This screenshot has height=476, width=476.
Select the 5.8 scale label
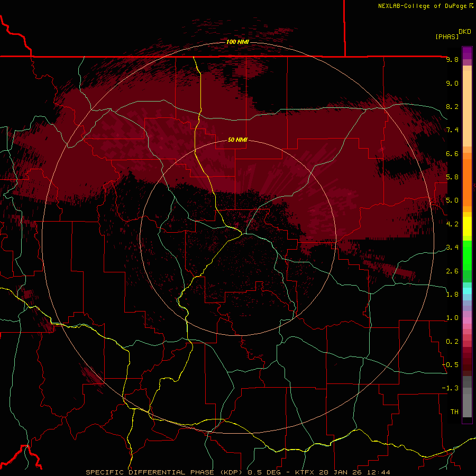pyautogui.click(x=452, y=177)
